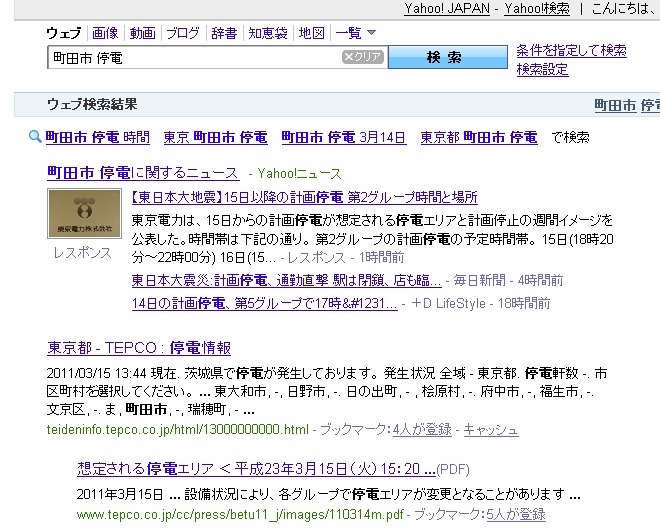Go to Yahoo! JAPAN home link
Image resolution: width=660 pixels, height=532 pixels.
[447, 8]
